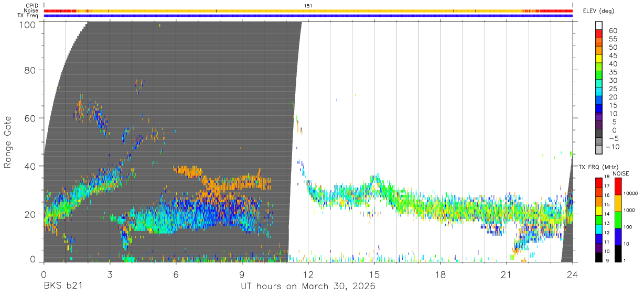Viewport: 644px width, 297px height.
Task: Click TX FRQ colorbar label 11
Action: (x=608, y=243)
